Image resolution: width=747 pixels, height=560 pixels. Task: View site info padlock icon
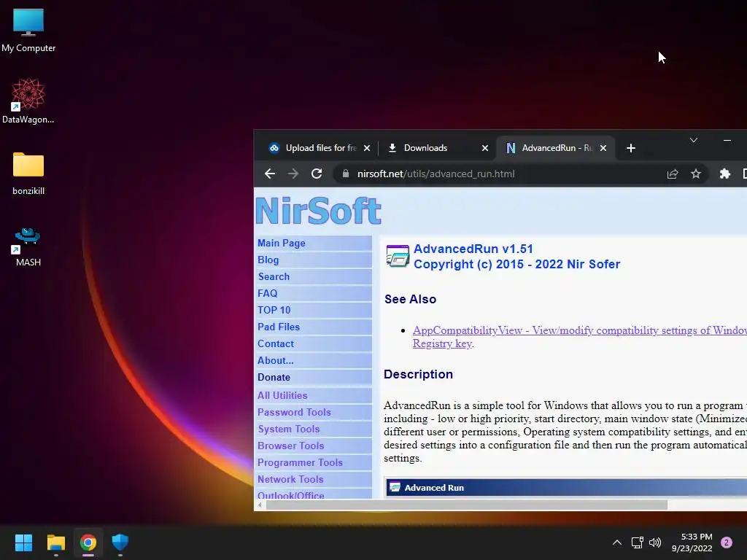click(346, 174)
